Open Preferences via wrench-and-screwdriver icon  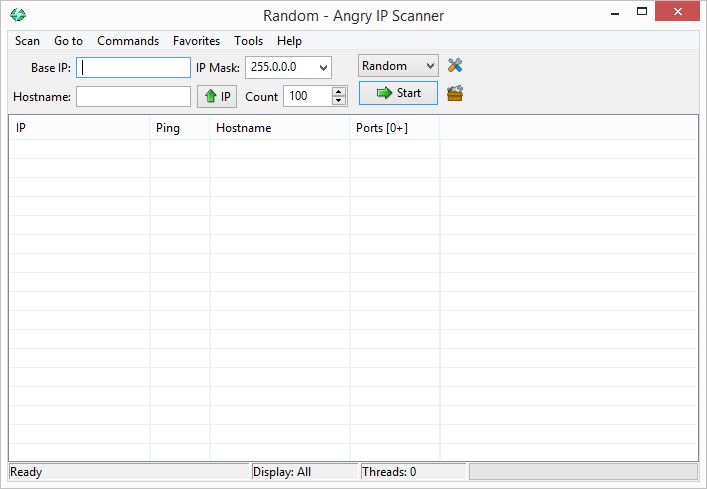point(455,66)
